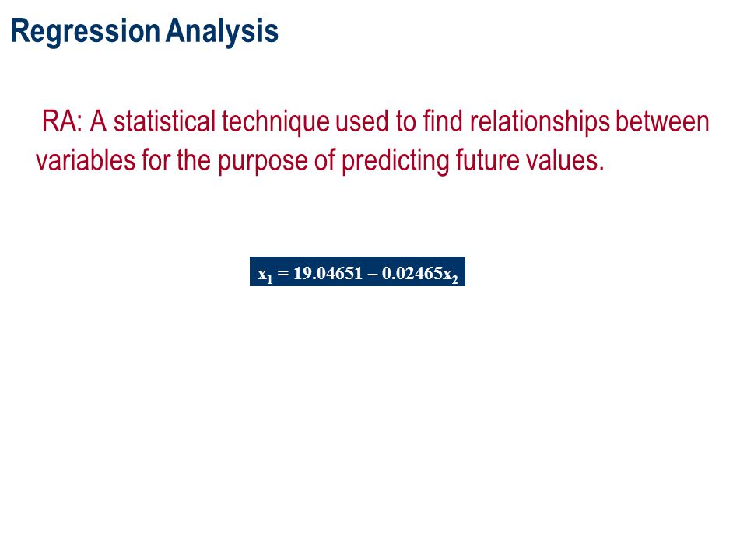Click the word used in the definition
Screen dimensions: 747x560
click(x=362, y=121)
